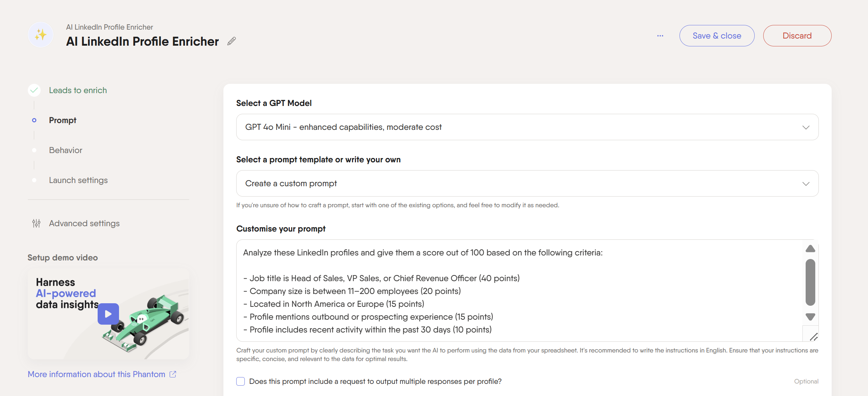Open the three-dot more options menu
This screenshot has width=868, height=396.
coord(660,36)
